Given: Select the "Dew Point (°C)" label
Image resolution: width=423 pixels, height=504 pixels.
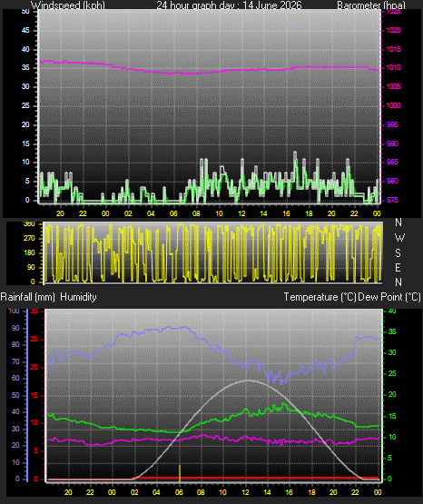Looking at the screenshot, I should [x=389, y=297].
